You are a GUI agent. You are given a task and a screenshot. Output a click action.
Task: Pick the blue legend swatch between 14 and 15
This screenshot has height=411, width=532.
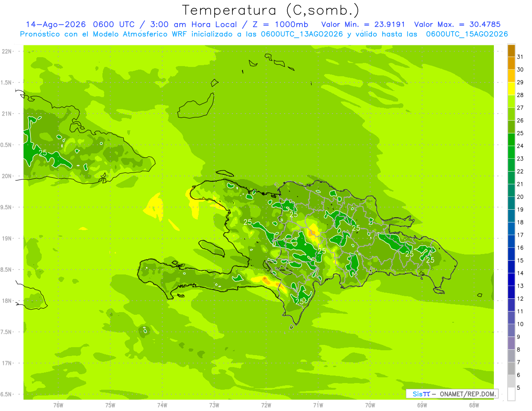coord(511,266)
